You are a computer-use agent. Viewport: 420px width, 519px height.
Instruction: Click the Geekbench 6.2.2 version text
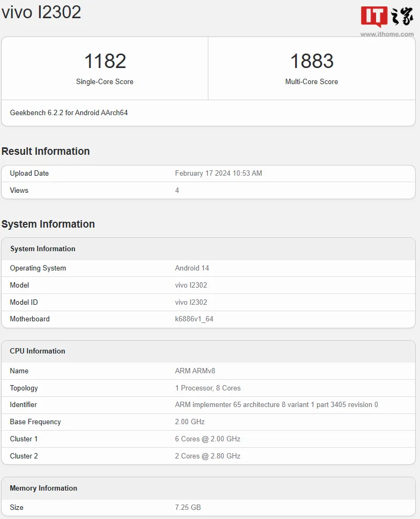coord(69,113)
